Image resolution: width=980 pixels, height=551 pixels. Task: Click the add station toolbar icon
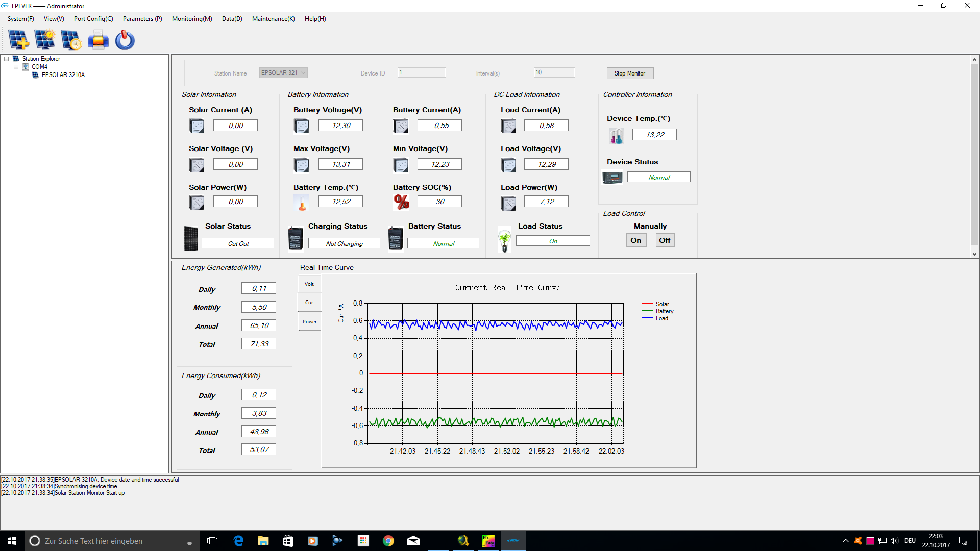(x=19, y=40)
